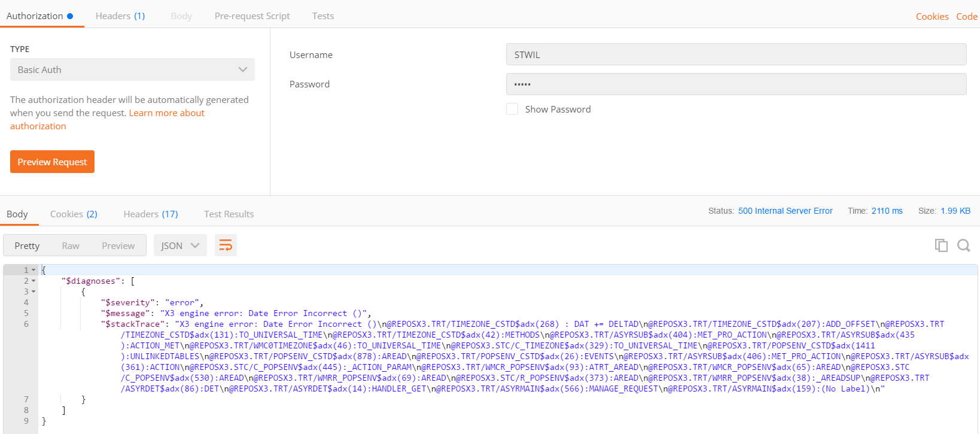Open the Code link
The image size is (980, 434).
(967, 17)
